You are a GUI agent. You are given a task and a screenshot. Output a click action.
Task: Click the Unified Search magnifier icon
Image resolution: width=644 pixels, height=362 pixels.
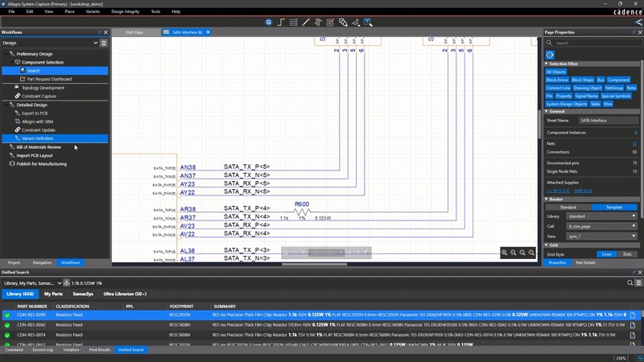pyautogui.click(x=630, y=283)
